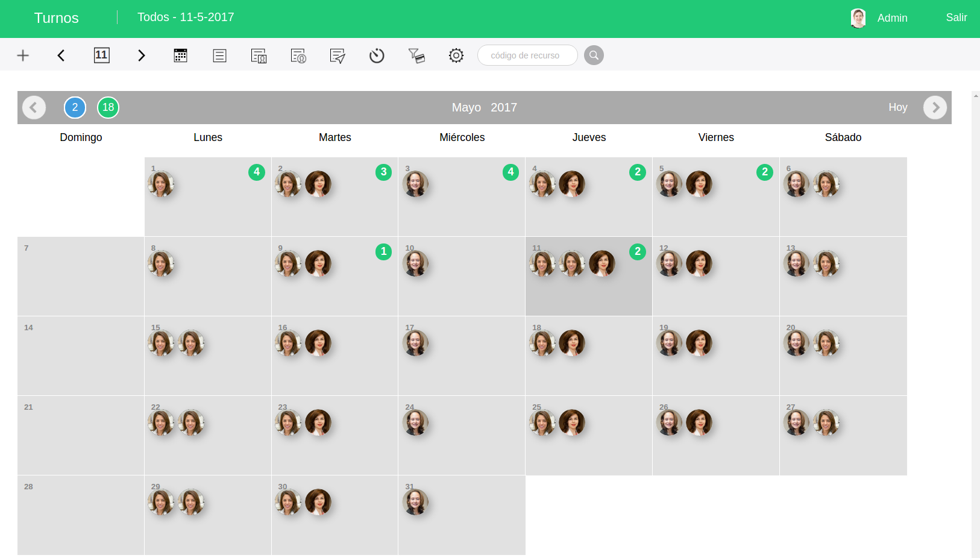Image resolution: width=980 pixels, height=558 pixels.
Task: Go to previous month in calendar header
Action: [34, 108]
